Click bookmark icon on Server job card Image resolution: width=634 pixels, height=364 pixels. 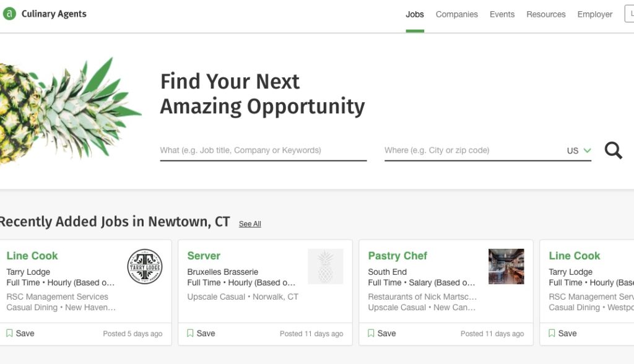pyautogui.click(x=190, y=333)
